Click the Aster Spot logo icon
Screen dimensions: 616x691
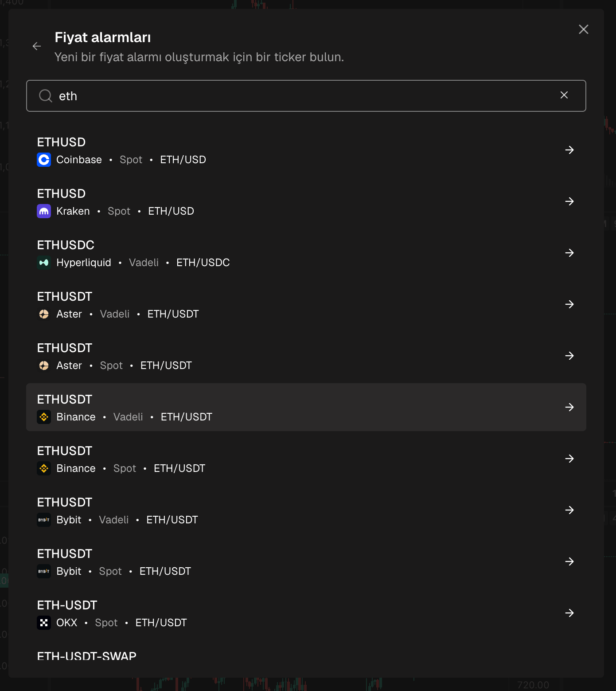[x=44, y=365]
